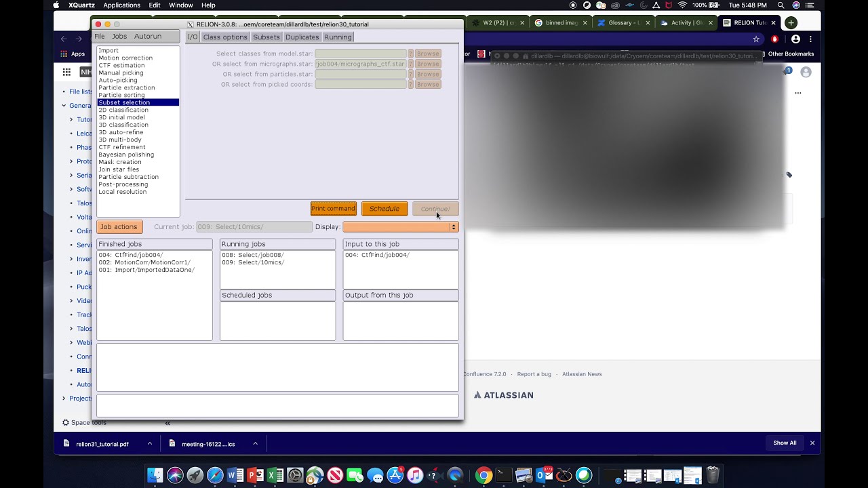The height and width of the screenshot is (488, 868).
Task: Switch to the Running tab
Action: click(338, 37)
